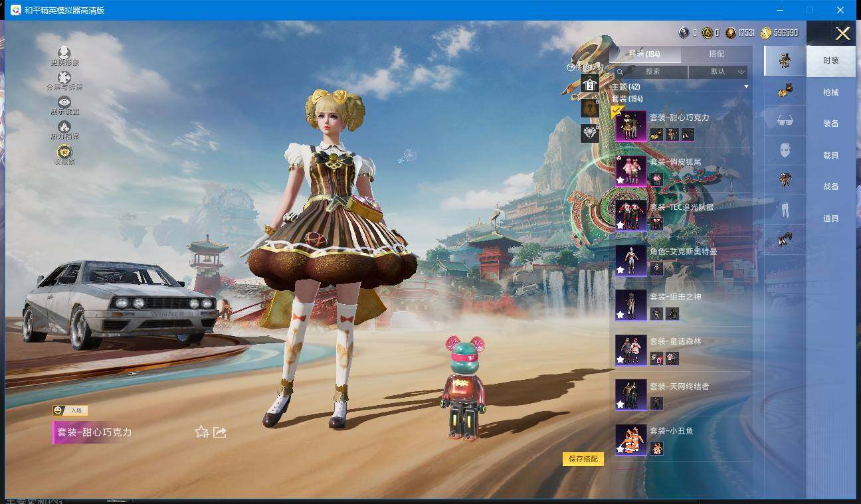The width and height of the screenshot is (861, 504).
Task: Click first piece icon under 童话森林
Action: 656,359
